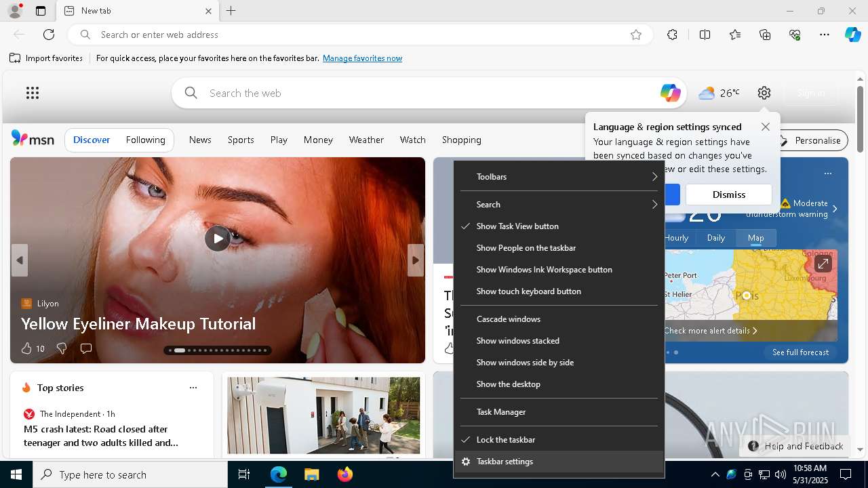868x488 pixels.
Task: Click the Windows taskbar search box
Action: pyautogui.click(x=130, y=474)
